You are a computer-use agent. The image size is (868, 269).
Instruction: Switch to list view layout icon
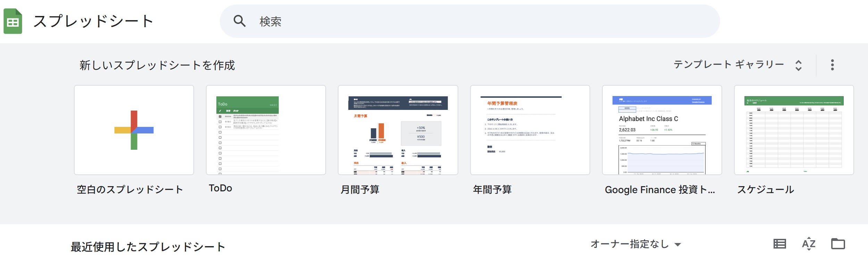(x=779, y=244)
